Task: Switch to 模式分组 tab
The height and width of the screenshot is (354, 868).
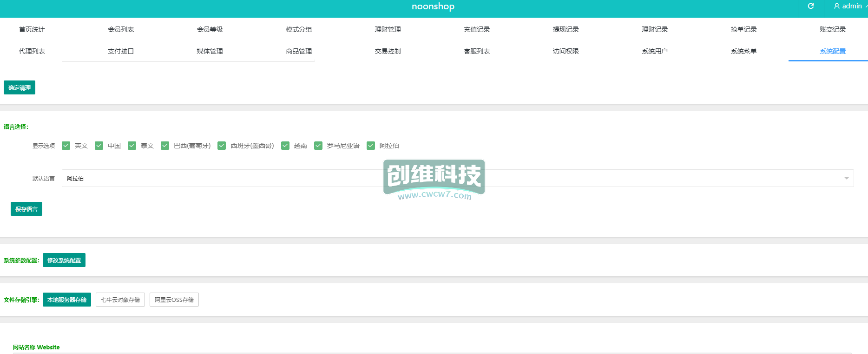Action: coord(299,29)
